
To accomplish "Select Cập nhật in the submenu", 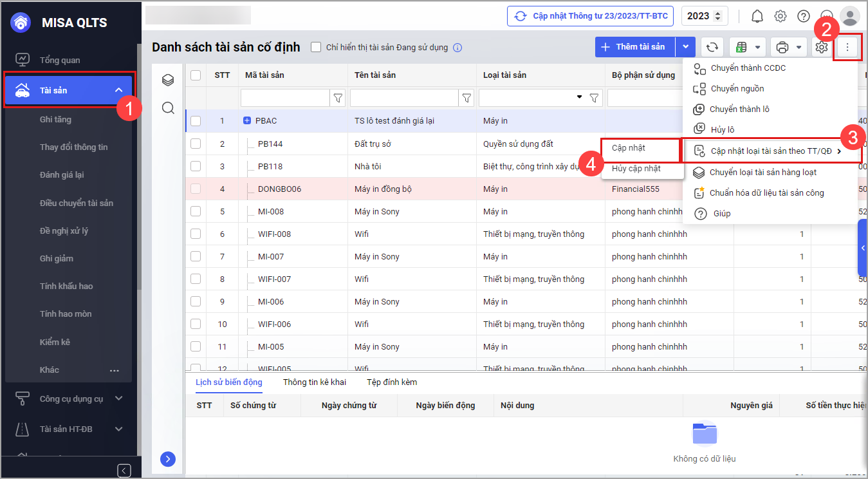I will (x=629, y=148).
